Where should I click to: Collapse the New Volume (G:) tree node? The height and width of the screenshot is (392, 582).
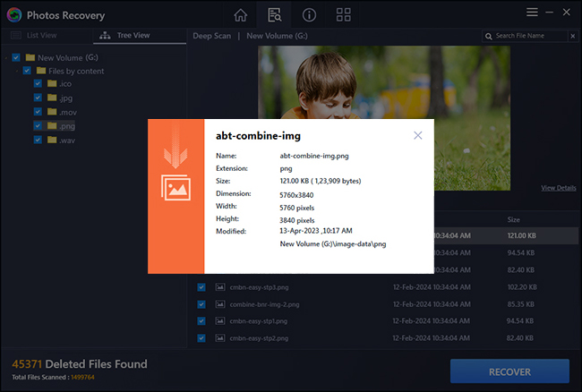(6, 58)
